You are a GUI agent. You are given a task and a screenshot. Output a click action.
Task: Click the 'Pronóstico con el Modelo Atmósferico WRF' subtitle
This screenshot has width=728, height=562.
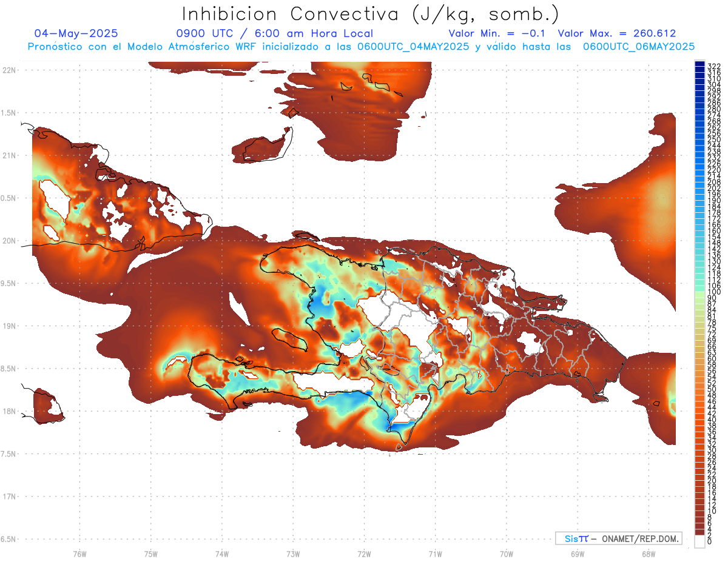click(x=142, y=46)
